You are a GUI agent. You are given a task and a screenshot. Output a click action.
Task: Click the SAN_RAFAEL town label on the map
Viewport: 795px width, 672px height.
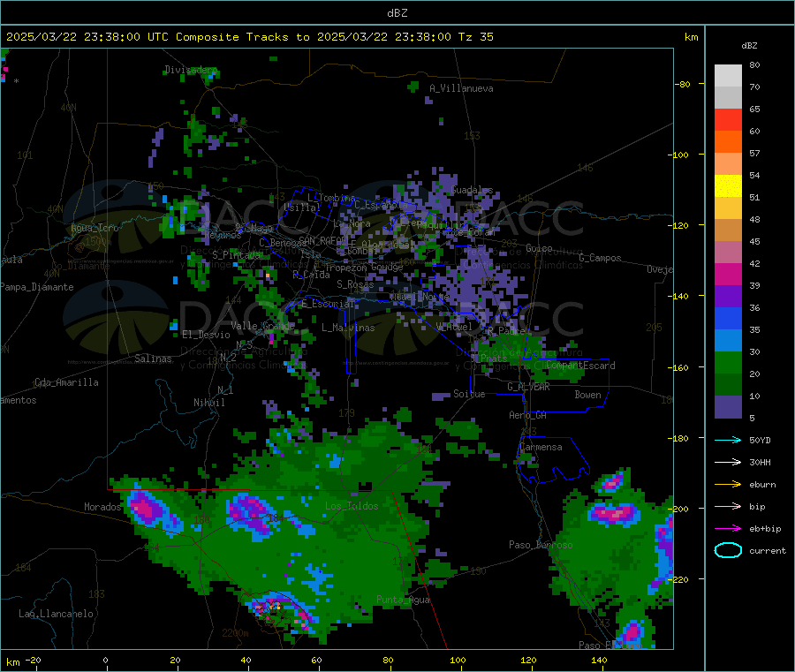[323, 240]
